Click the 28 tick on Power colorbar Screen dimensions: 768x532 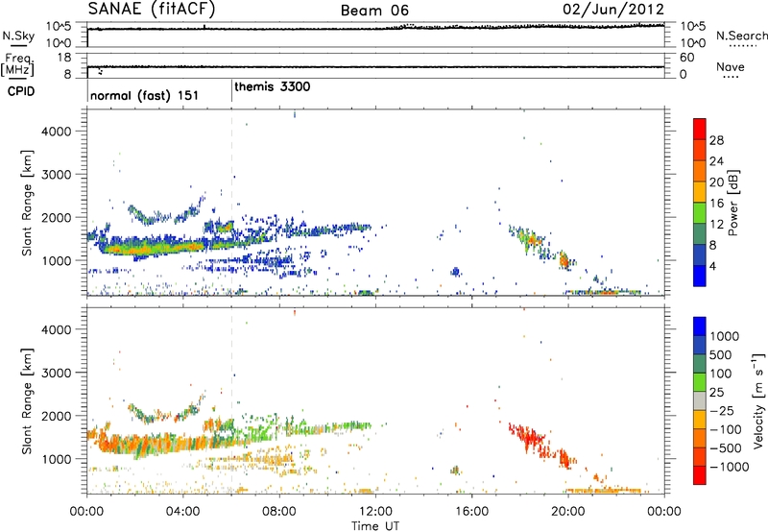click(x=716, y=140)
